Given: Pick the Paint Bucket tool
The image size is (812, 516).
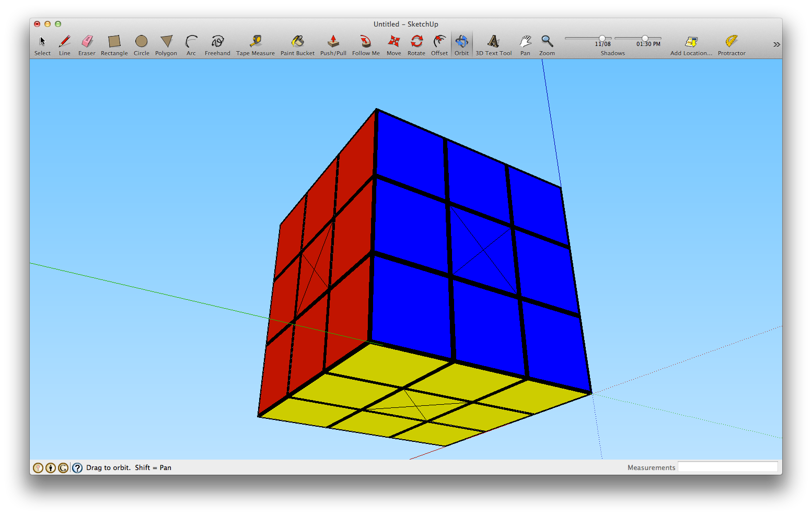Looking at the screenshot, I should click(x=297, y=42).
